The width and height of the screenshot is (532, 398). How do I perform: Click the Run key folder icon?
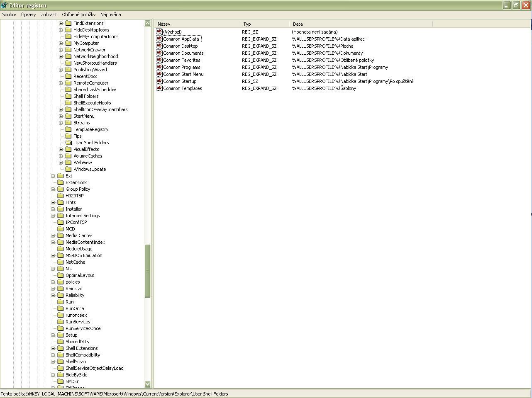[61, 302]
